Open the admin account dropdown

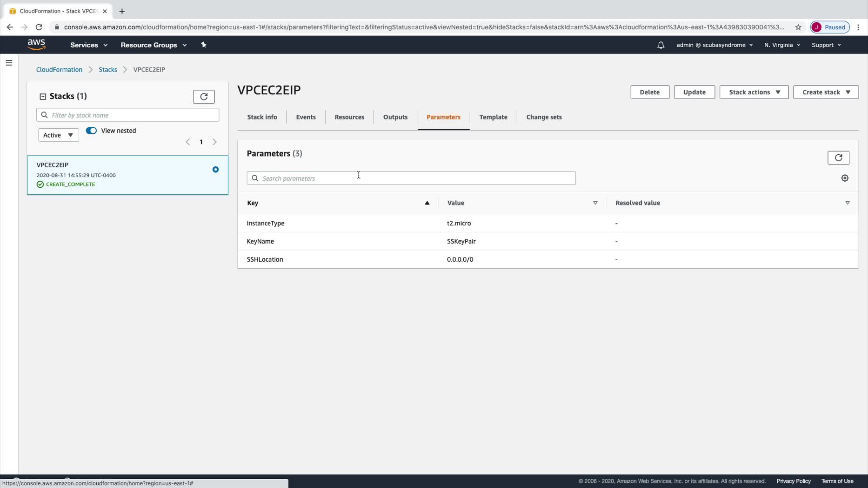click(x=714, y=45)
